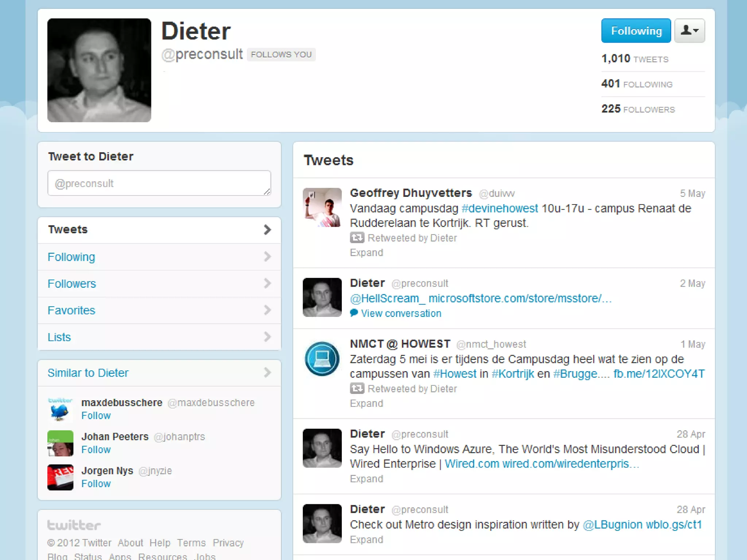The width and height of the screenshot is (747, 560).
Task: Follow the maxdebusschere account
Action: [96, 416]
